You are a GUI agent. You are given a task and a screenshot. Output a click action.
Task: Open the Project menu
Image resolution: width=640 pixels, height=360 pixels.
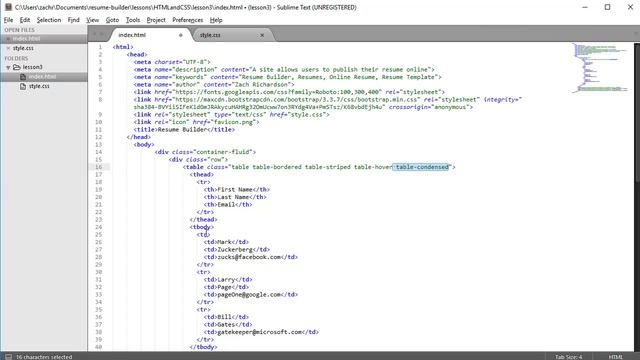[x=156, y=20]
